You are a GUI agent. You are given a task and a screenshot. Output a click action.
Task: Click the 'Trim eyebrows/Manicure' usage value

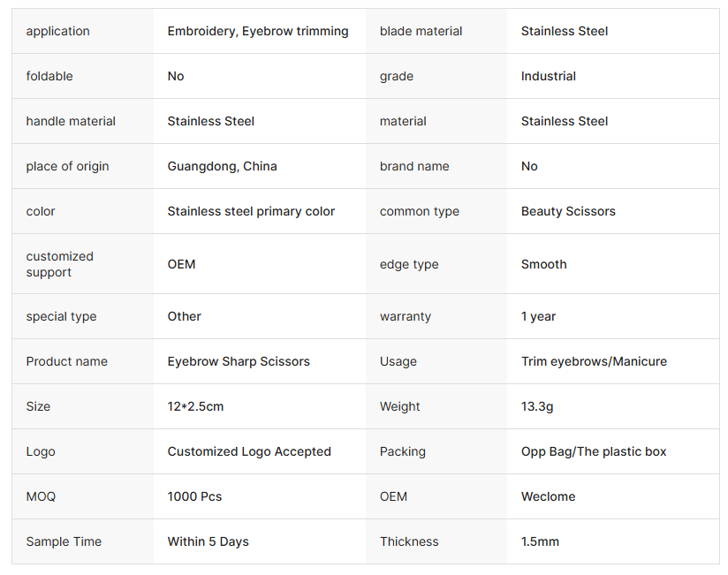pos(594,361)
